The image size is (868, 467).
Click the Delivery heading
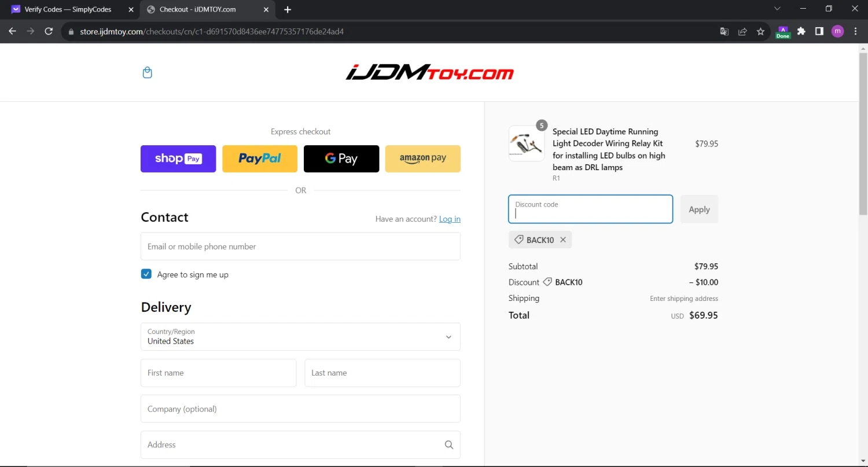[166, 307]
